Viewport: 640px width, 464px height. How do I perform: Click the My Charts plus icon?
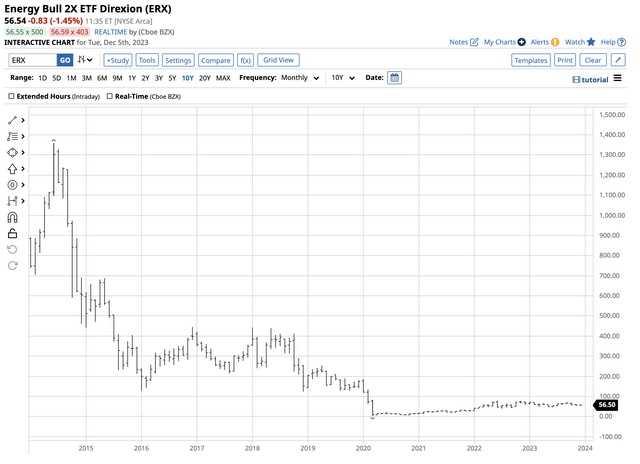(x=521, y=42)
